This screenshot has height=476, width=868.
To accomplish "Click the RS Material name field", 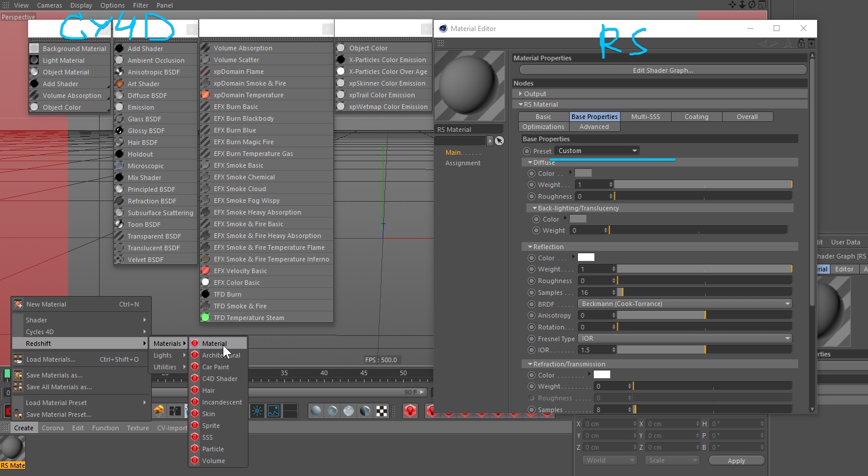I will pos(469,130).
